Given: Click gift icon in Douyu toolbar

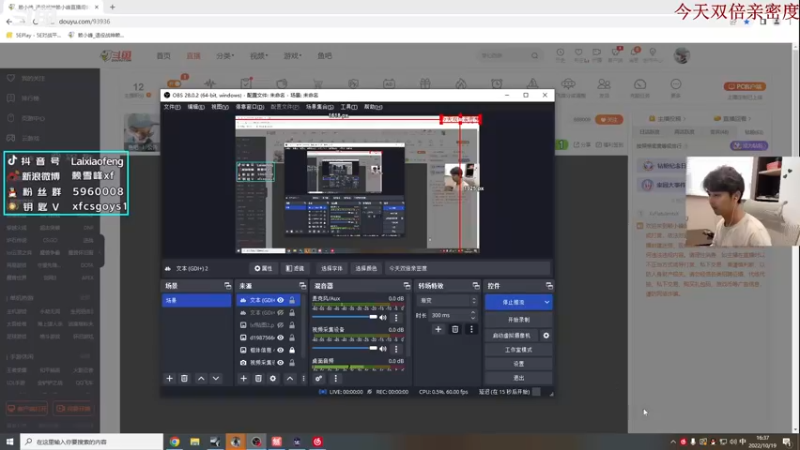Looking at the screenshot, I should (425, 84).
